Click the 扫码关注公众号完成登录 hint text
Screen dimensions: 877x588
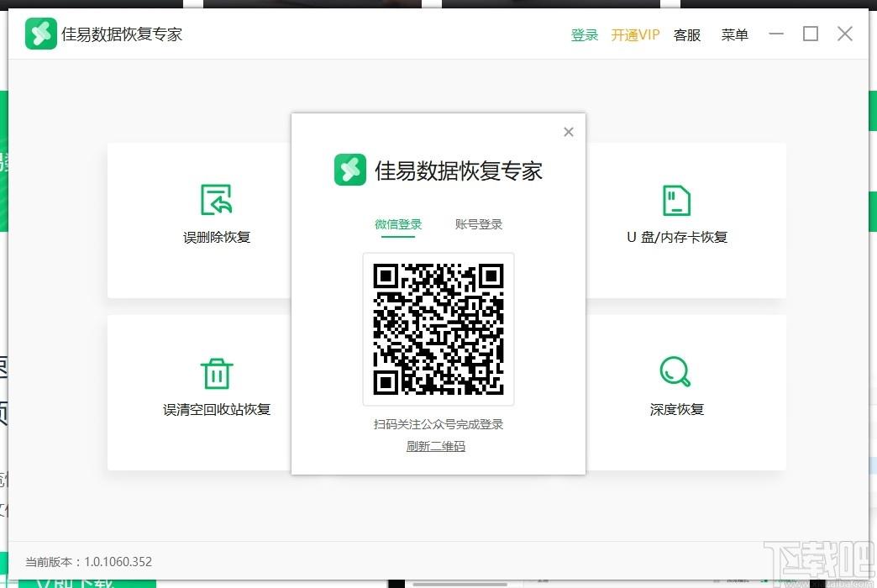(x=438, y=424)
